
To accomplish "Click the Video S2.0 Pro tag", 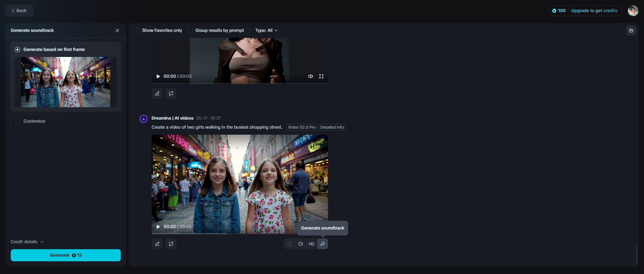I will [302, 127].
